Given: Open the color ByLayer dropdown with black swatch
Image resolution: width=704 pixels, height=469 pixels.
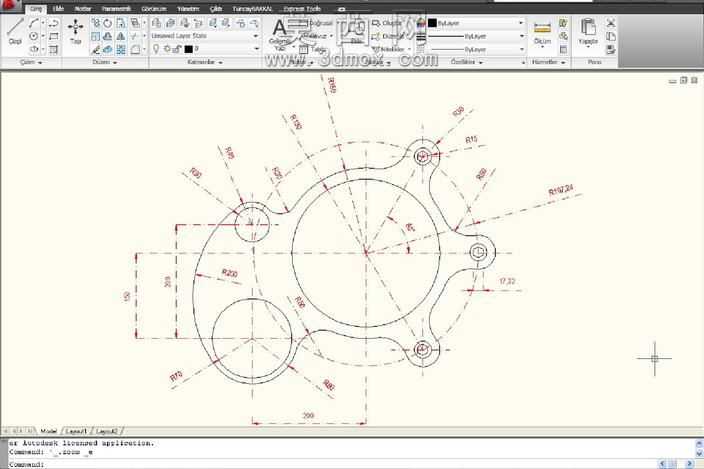Looking at the screenshot, I should point(476,23).
